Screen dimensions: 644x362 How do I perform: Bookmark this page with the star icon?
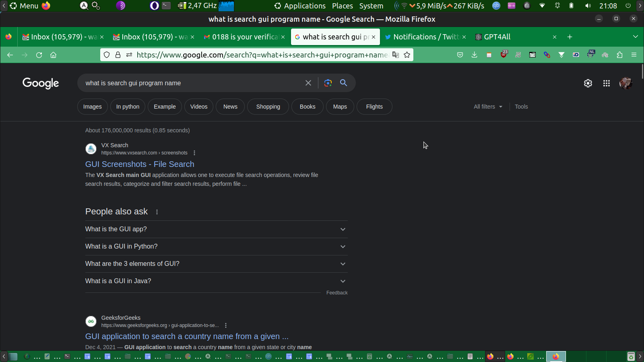(x=407, y=55)
